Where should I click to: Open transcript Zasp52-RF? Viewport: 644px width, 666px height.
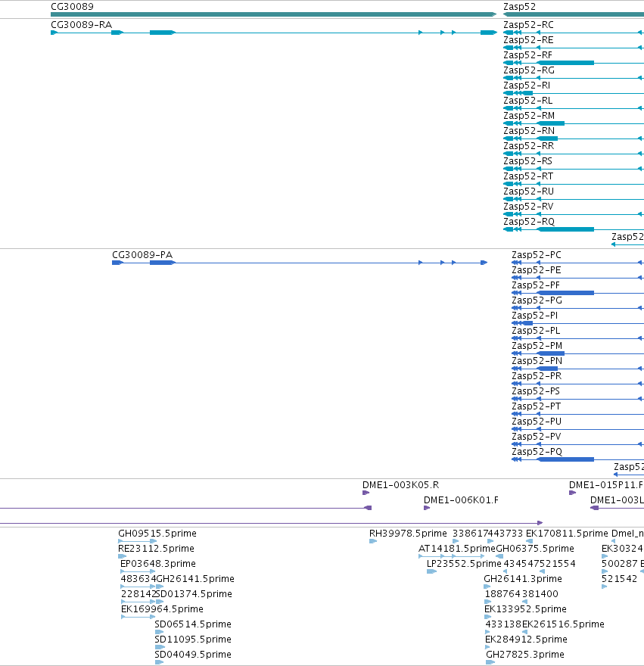pos(528,55)
